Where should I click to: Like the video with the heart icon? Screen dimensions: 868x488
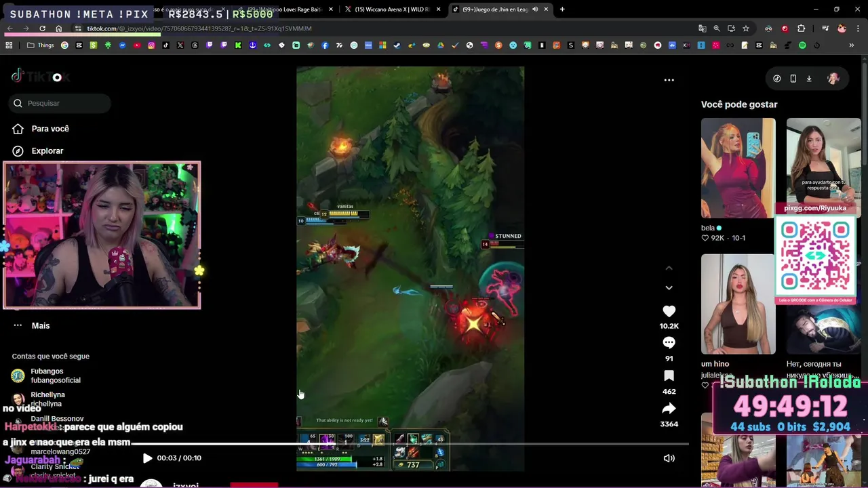click(x=669, y=311)
